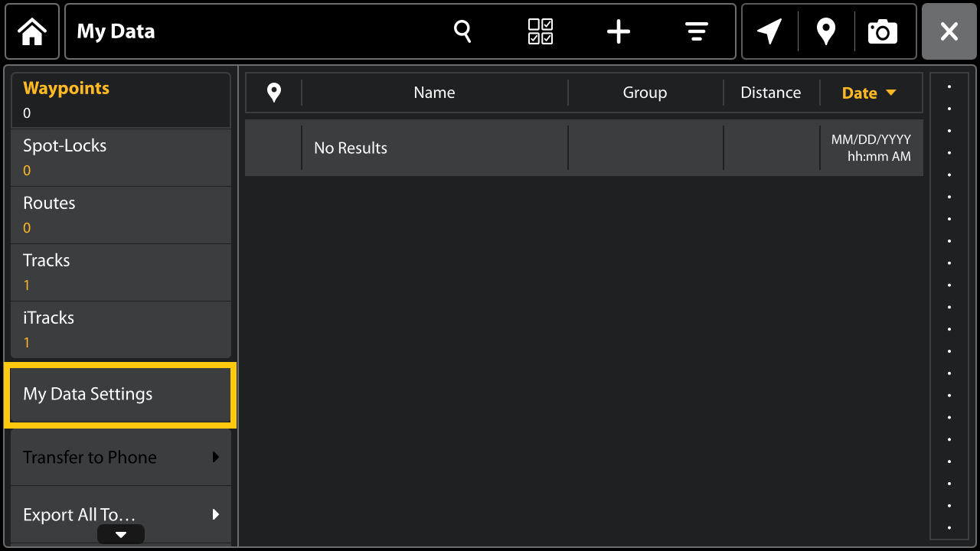Go to the Home screen
Image resolution: width=980 pixels, height=551 pixels.
pyautogui.click(x=32, y=31)
